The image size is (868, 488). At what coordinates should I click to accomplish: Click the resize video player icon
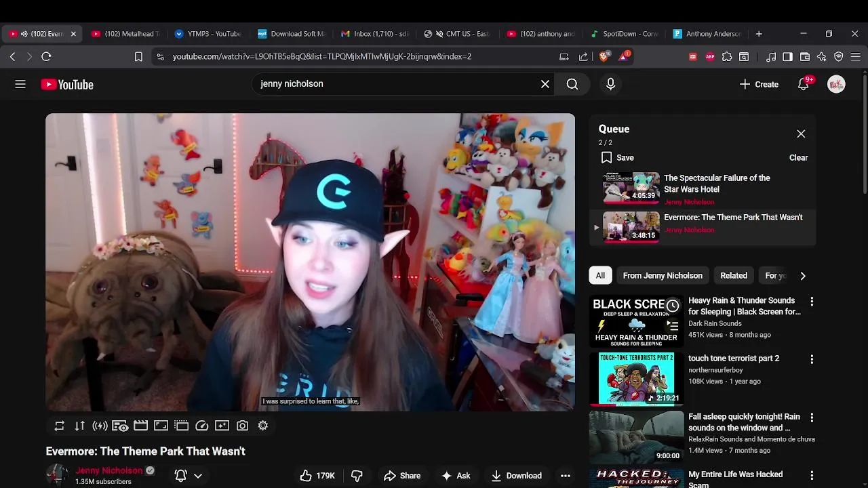click(161, 426)
